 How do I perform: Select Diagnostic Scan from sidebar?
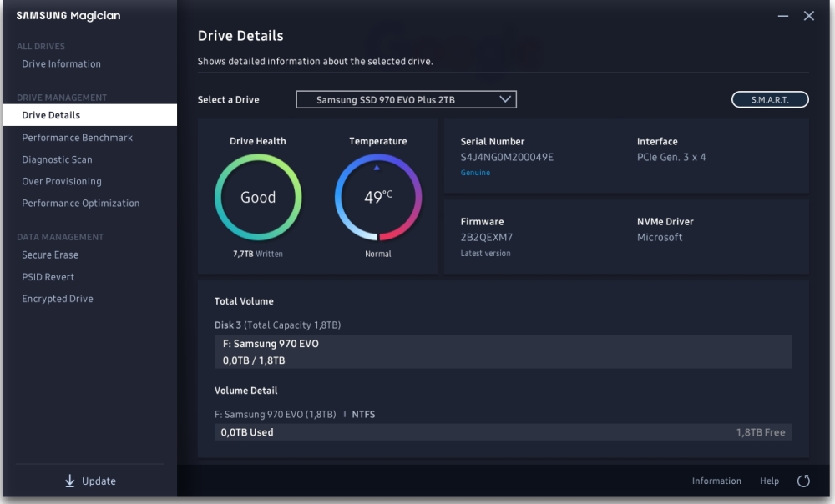pyautogui.click(x=57, y=159)
